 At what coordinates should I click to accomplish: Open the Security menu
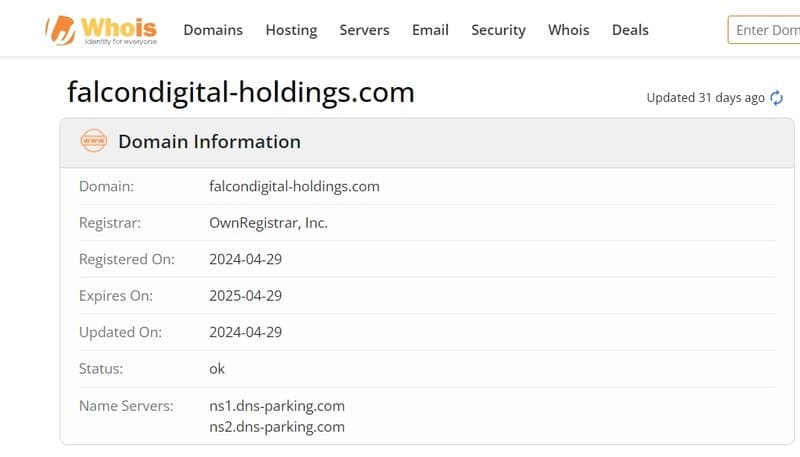pos(498,30)
